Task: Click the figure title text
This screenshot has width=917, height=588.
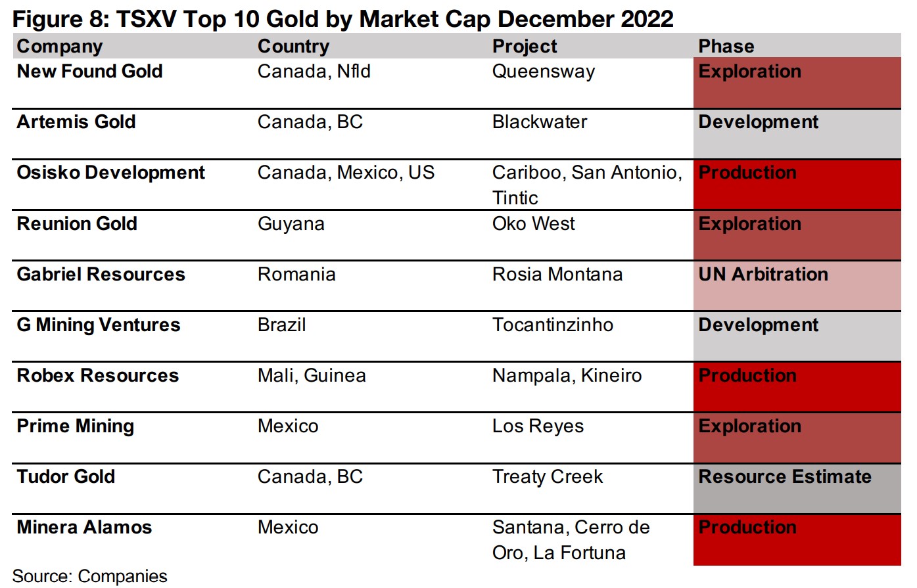Action: point(342,18)
